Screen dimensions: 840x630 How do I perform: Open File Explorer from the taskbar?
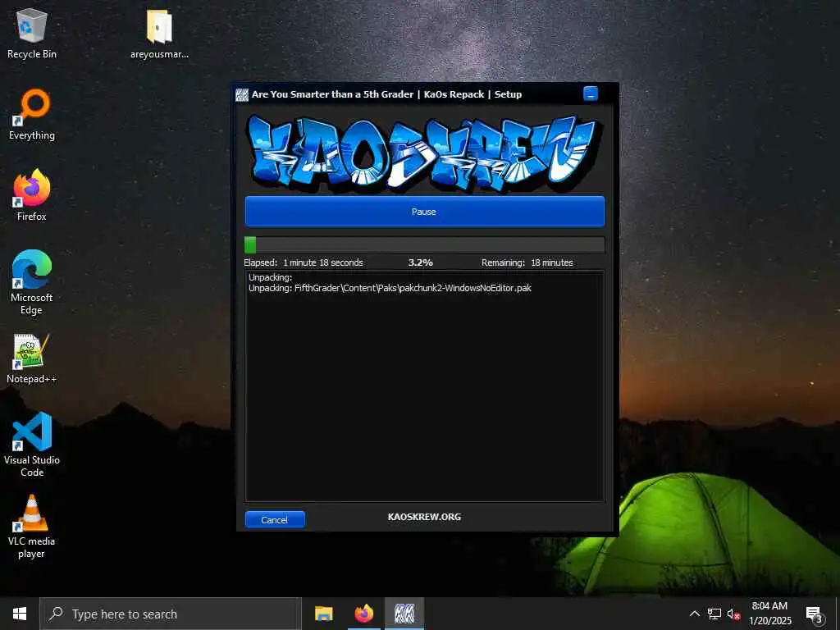[323, 614]
